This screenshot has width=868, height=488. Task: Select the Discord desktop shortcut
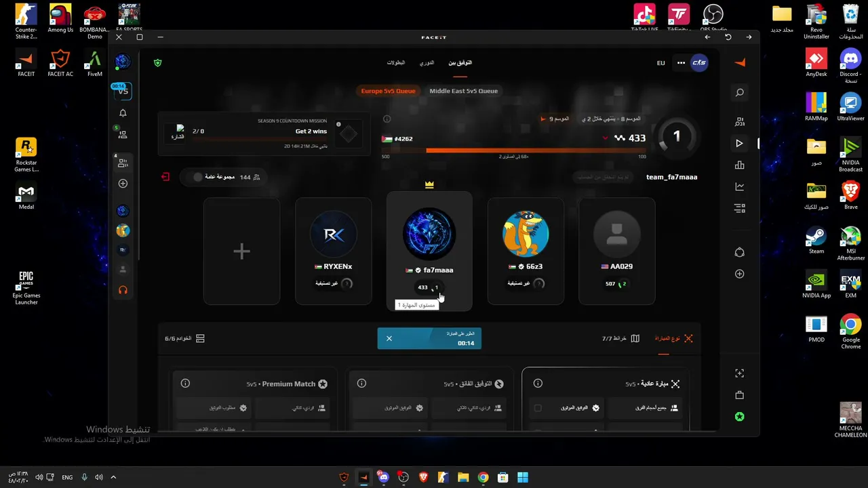pos(850,66)
